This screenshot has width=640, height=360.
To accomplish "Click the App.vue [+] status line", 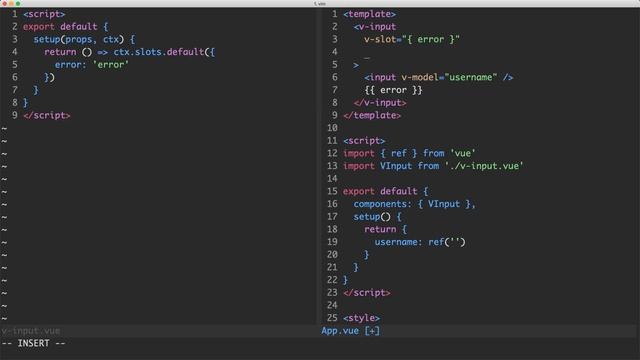I will pyautogui.click(x=351, y=331).
